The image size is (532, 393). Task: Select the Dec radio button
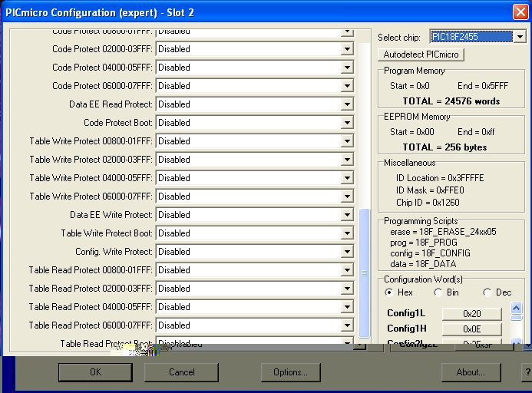(487, 292)
